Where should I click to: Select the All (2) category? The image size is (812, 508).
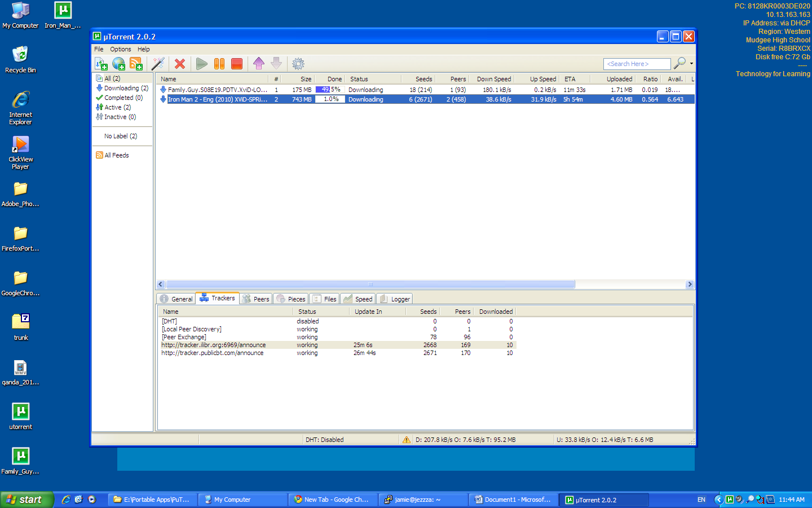tap(112, 78)
